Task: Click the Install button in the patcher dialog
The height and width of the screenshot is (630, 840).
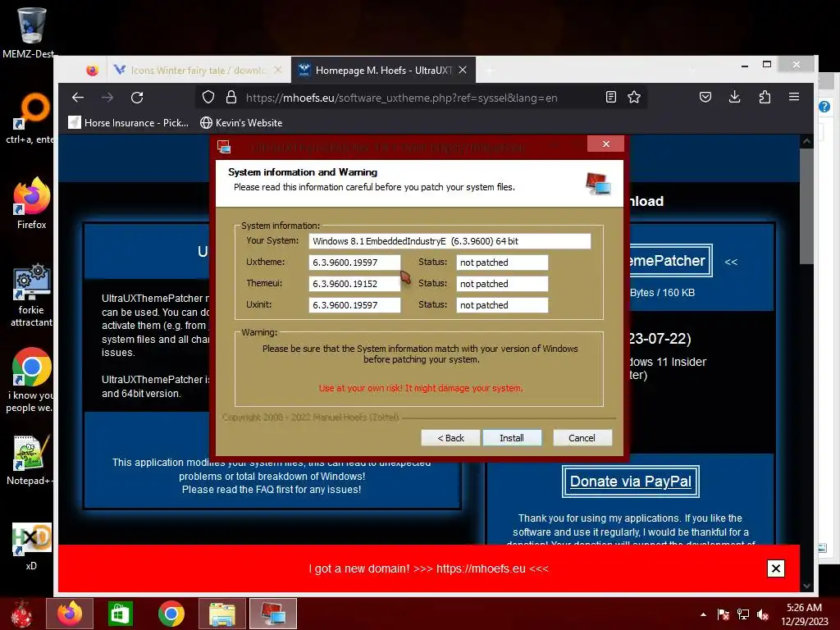Action: point(512,438)
